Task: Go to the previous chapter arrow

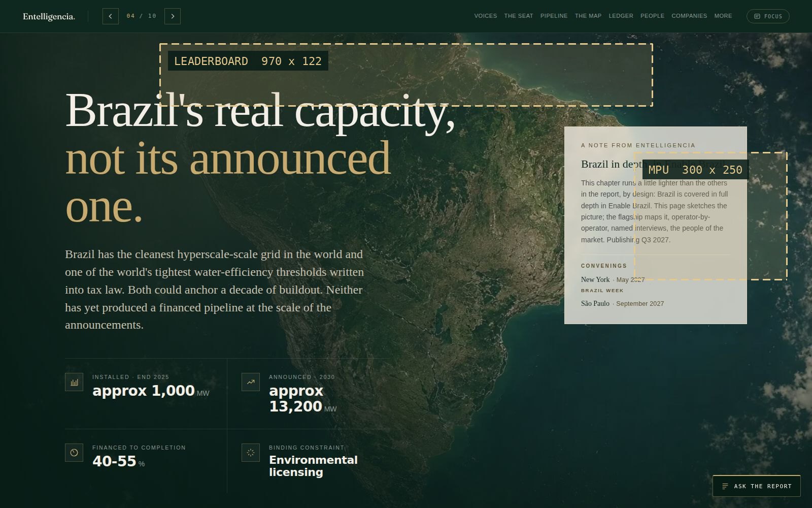Action: click(111, 16)
